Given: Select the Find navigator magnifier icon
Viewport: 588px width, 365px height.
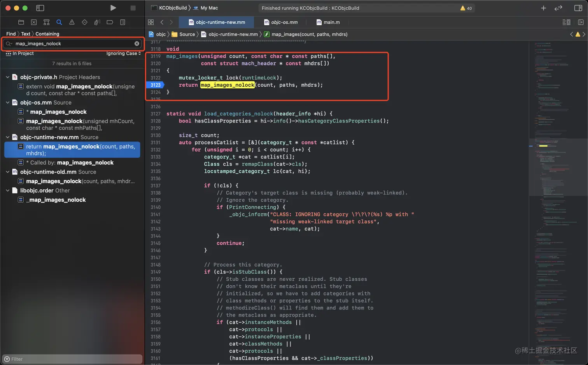Looking at the screenshot, I should coord(59,22).
